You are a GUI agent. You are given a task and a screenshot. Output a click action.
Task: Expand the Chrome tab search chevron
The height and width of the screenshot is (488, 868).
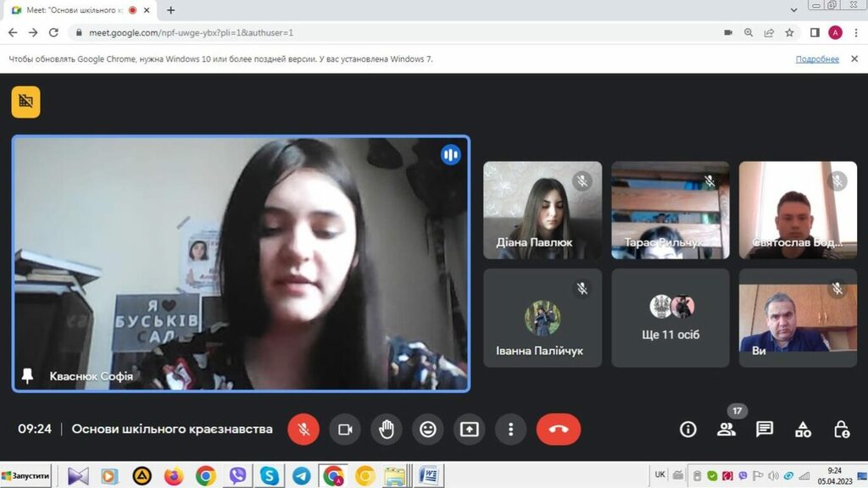(793, 10)
